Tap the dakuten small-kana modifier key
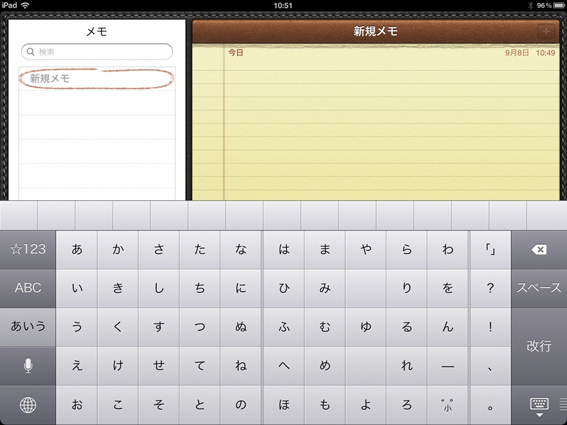The height and width of the screenshot is (425, 567). pyautogui.click(x=448, y=405)
